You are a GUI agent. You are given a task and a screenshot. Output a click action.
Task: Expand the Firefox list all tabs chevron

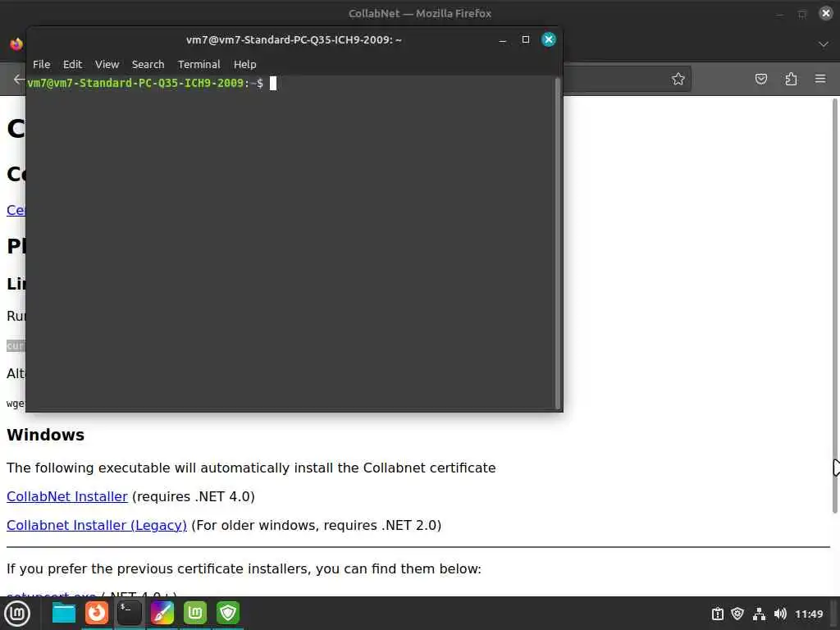[x=824, y=44]
